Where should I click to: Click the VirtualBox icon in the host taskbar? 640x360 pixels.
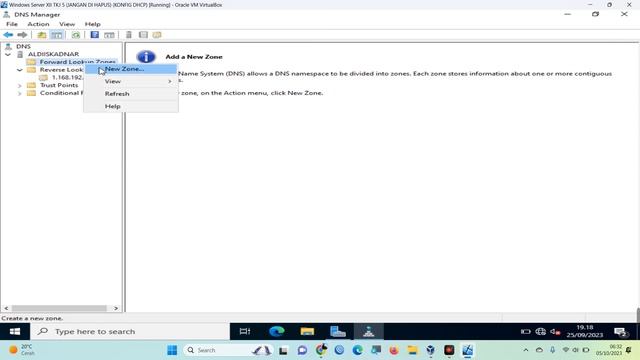click(x=430, y=350)
